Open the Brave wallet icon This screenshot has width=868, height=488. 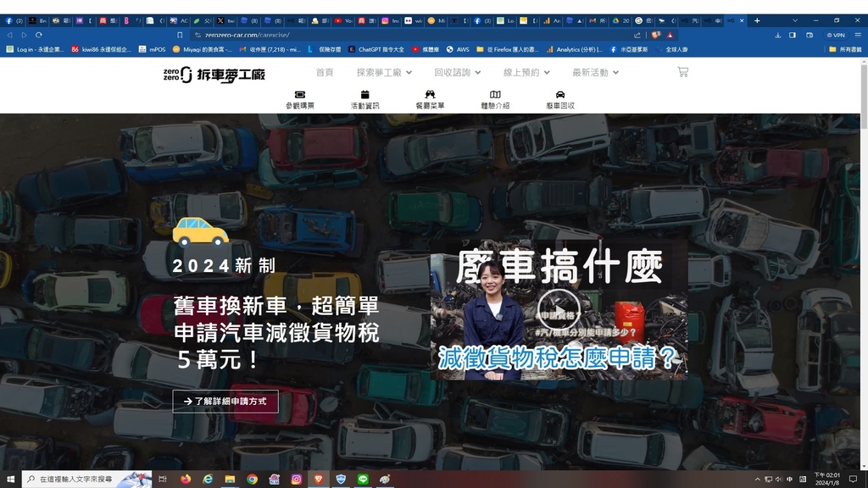pos(810,35)
